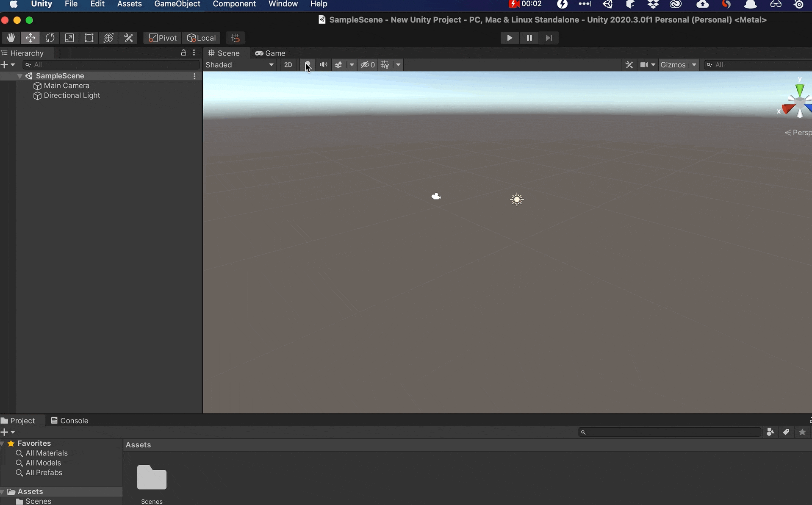Click the directional light sun gizmo
Image resolution: width=812 pixels, height=505 pixels.
[x=517, y=199]
